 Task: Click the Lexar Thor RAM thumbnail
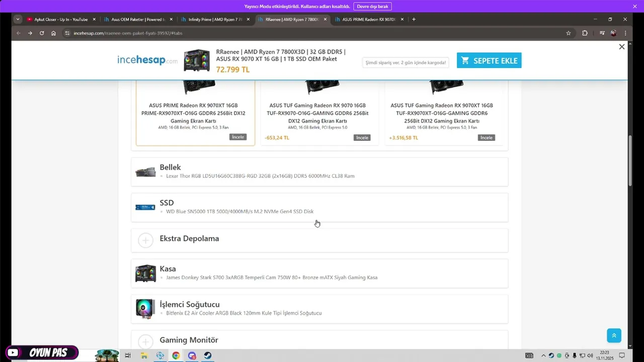pos(145,172)
